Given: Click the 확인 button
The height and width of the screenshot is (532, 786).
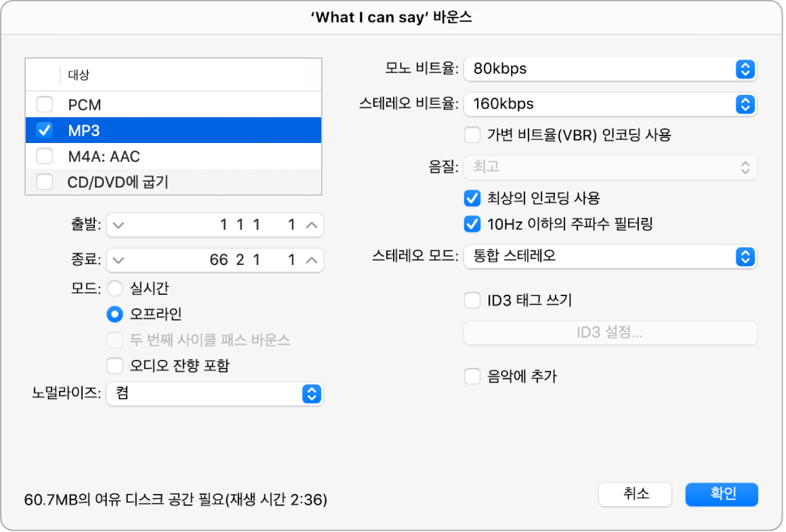Looking at the screenshot, I should [x=722, y=494].
